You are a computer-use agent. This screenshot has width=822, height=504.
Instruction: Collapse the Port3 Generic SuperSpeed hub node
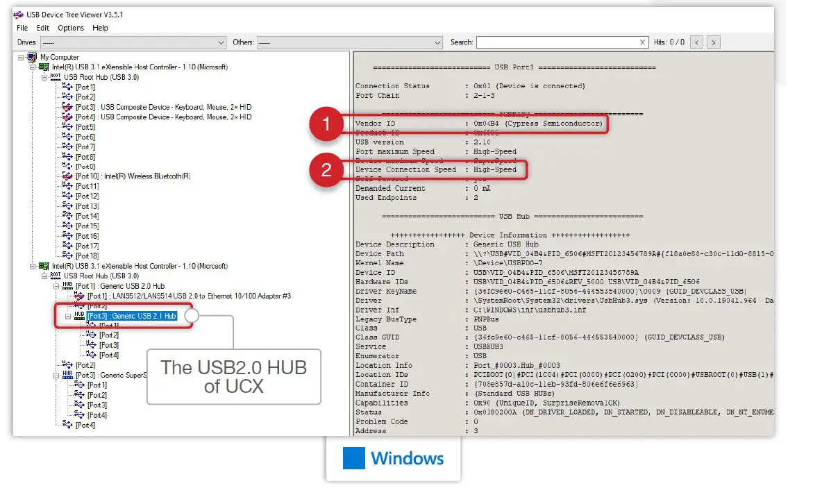point(57,376)
